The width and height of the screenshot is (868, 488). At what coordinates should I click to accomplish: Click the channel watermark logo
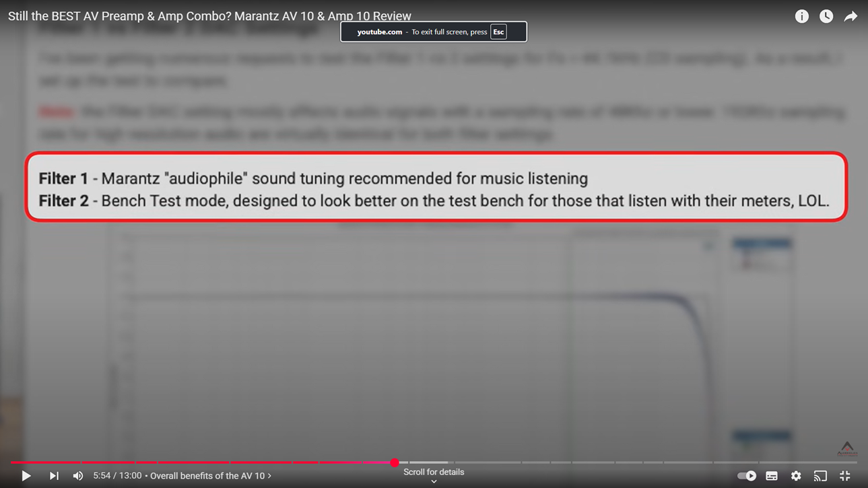847,448
